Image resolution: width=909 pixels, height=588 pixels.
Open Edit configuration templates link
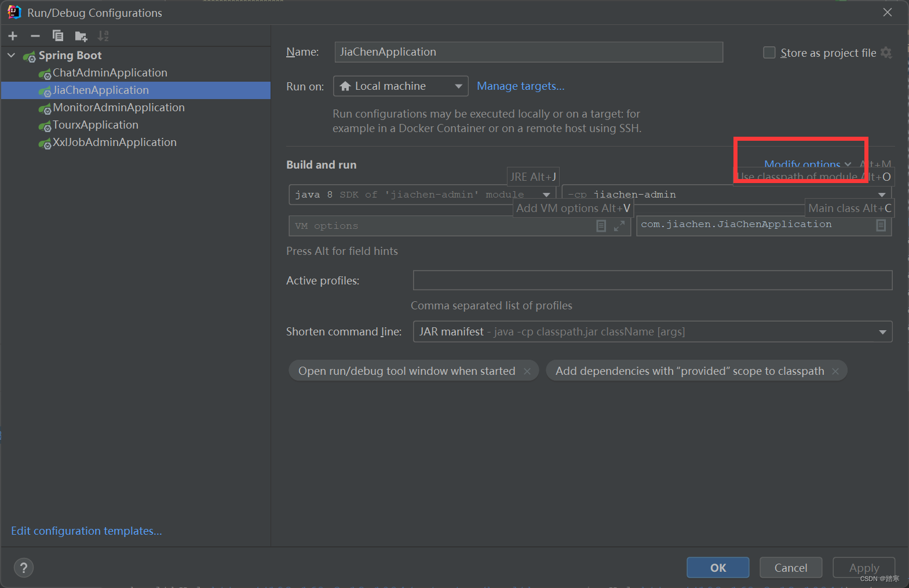pyautogui.click(x=86, y=531)
